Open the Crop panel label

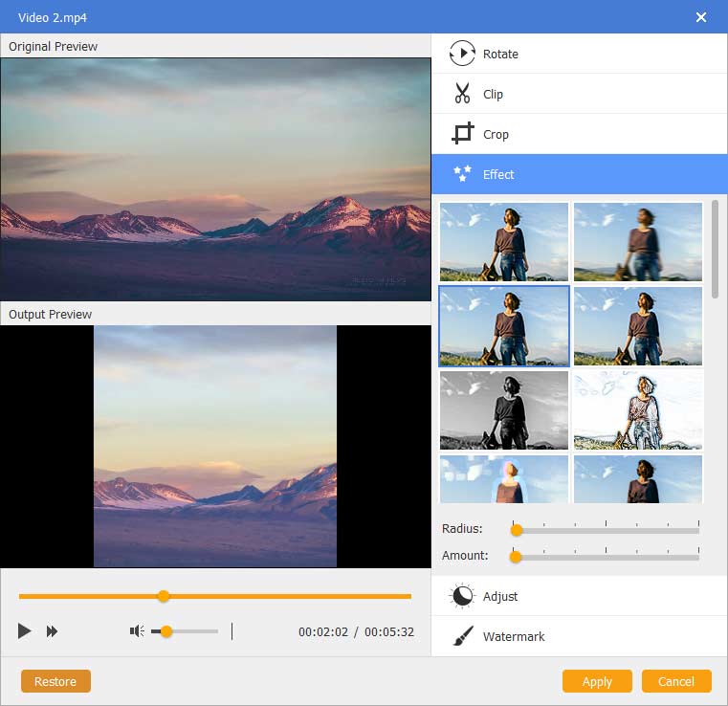pos(496,135)
